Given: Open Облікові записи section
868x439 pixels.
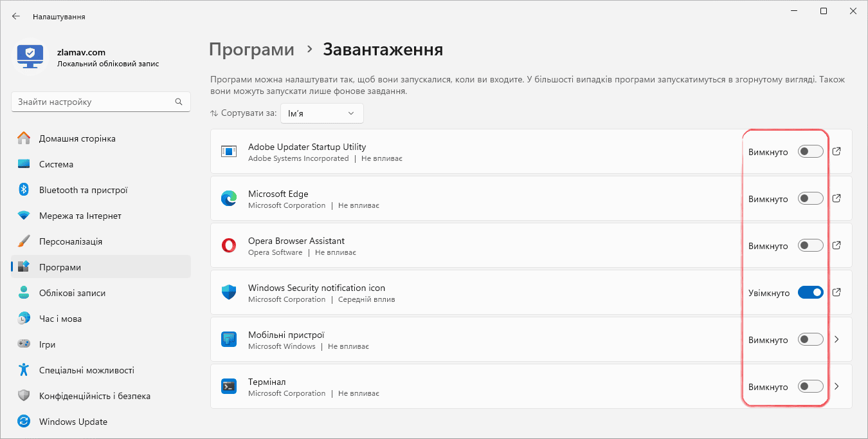Looking at the screenshot, I should (x=101, y=293).
